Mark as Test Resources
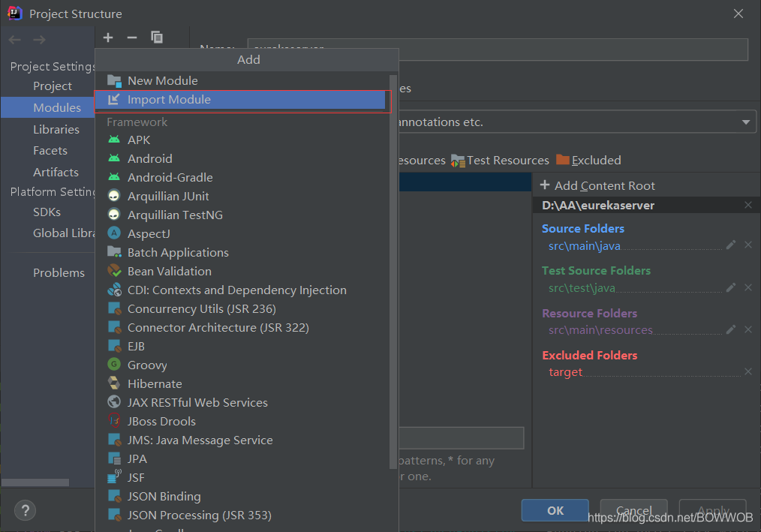 tap(500, 160)
